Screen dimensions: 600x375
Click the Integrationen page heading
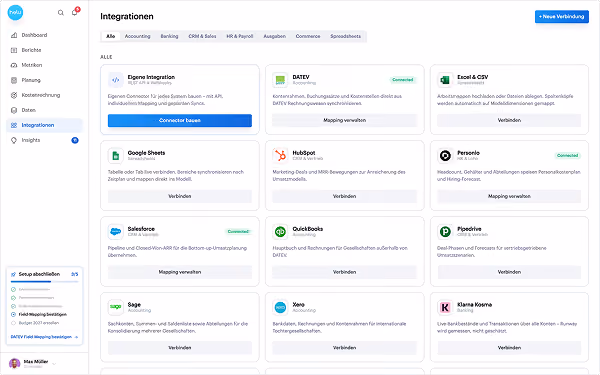[127, 16]
